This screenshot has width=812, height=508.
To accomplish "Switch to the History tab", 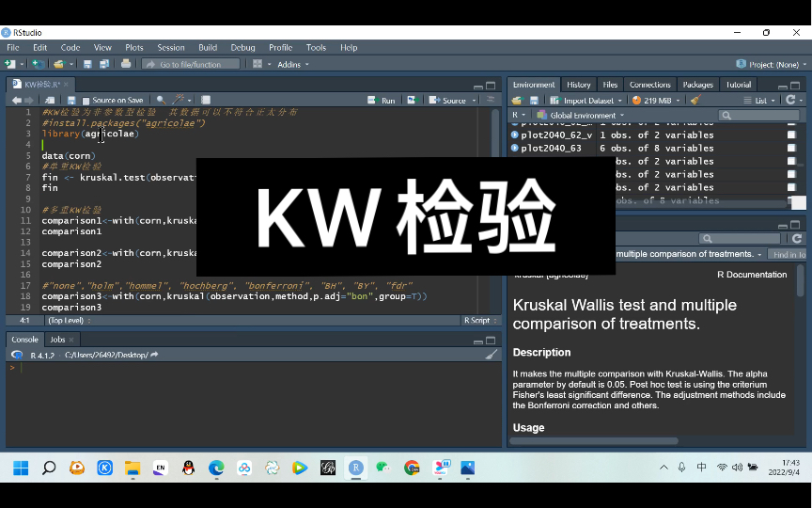I will (578, 85).
